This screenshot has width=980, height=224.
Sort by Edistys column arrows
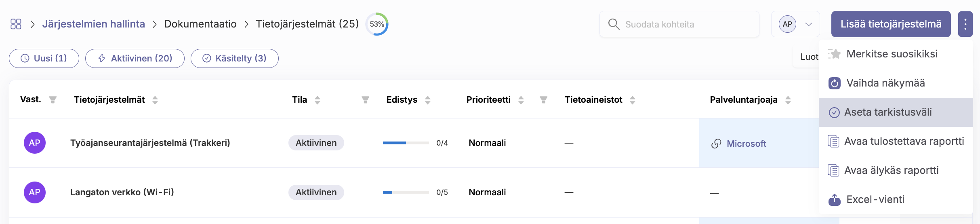click(428, 100)
